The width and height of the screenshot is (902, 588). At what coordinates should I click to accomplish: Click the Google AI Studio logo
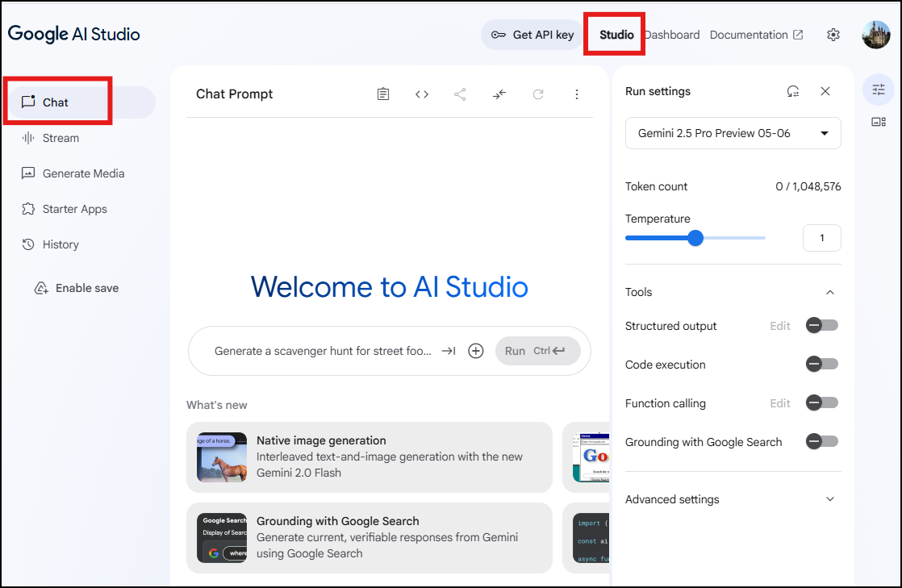click(73, 34)
